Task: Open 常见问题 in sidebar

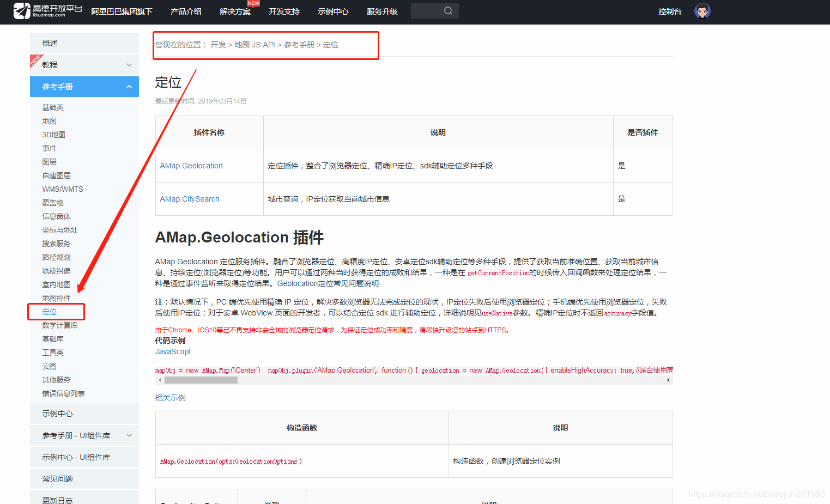Action: [x=84, y=479]
